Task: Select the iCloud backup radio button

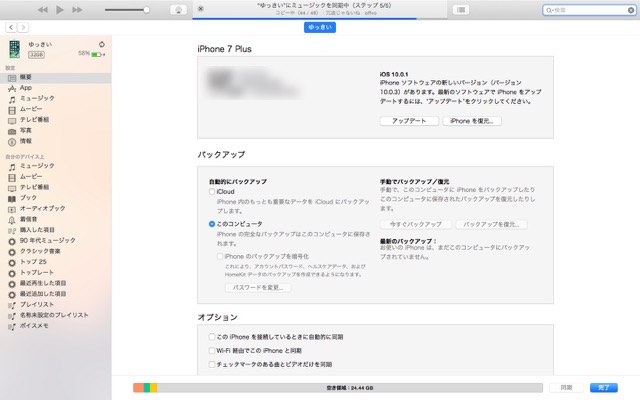Action: 212,191
